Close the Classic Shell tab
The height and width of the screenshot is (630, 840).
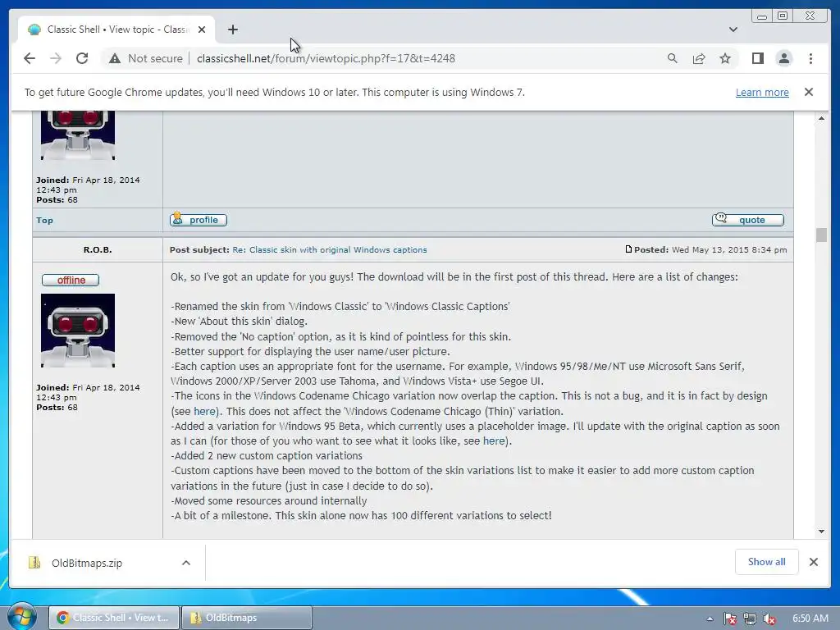(x=202, y=30)
